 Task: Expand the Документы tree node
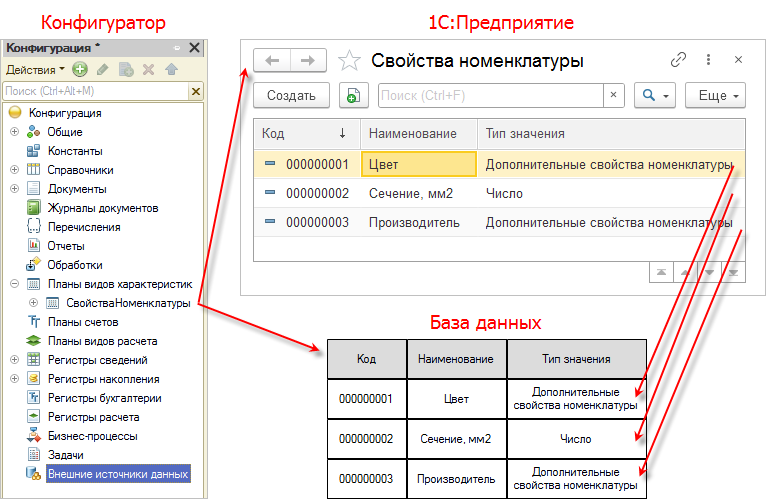click(15, 189)
